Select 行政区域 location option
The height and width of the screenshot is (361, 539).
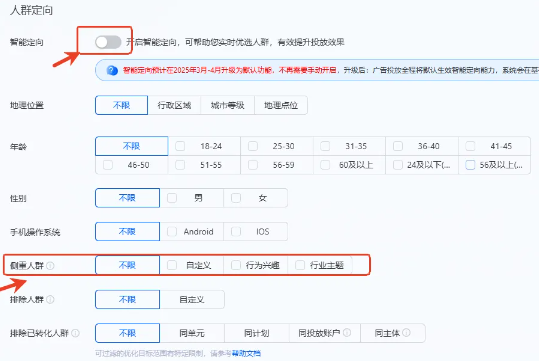(174, 105)
